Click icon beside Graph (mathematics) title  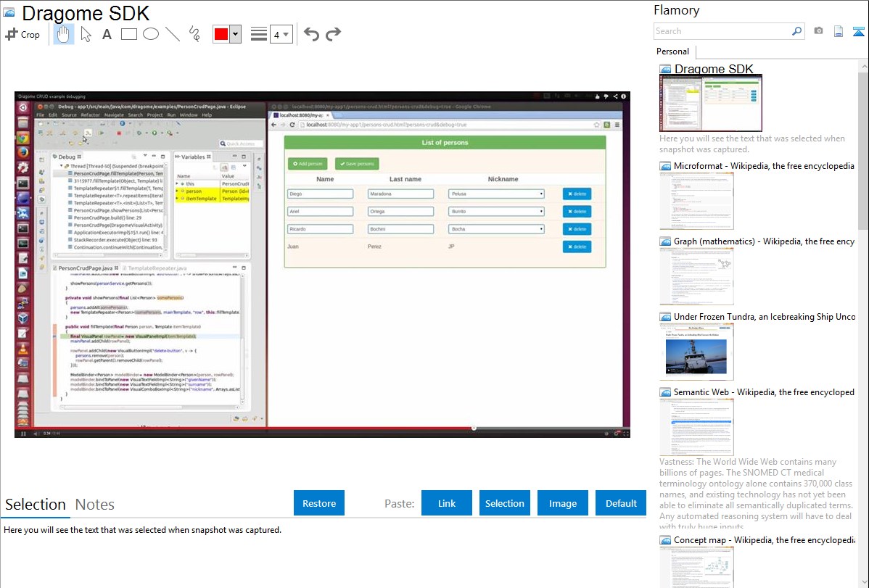coord(666,241)
